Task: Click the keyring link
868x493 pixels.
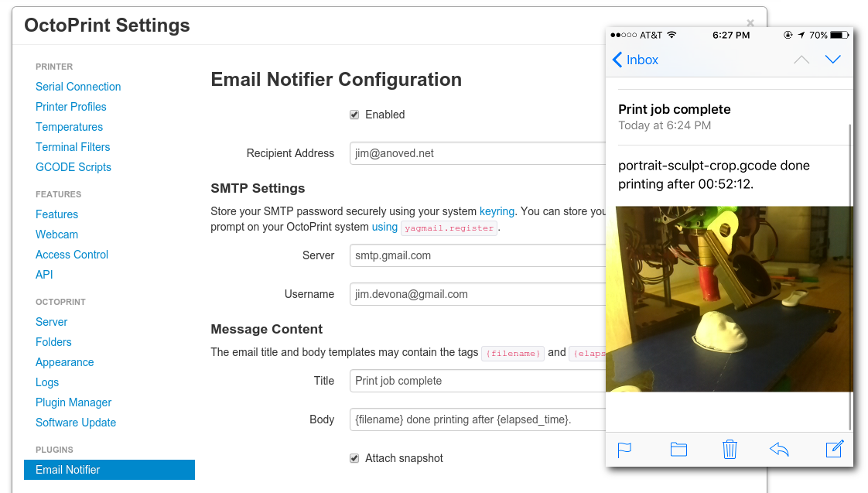Action: click(x=497, y=211)
